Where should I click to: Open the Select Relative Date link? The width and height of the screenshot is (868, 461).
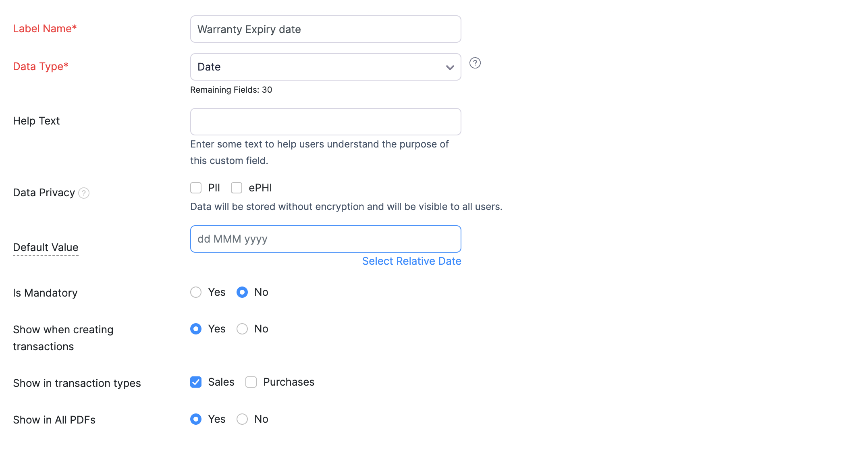(411, 261)
